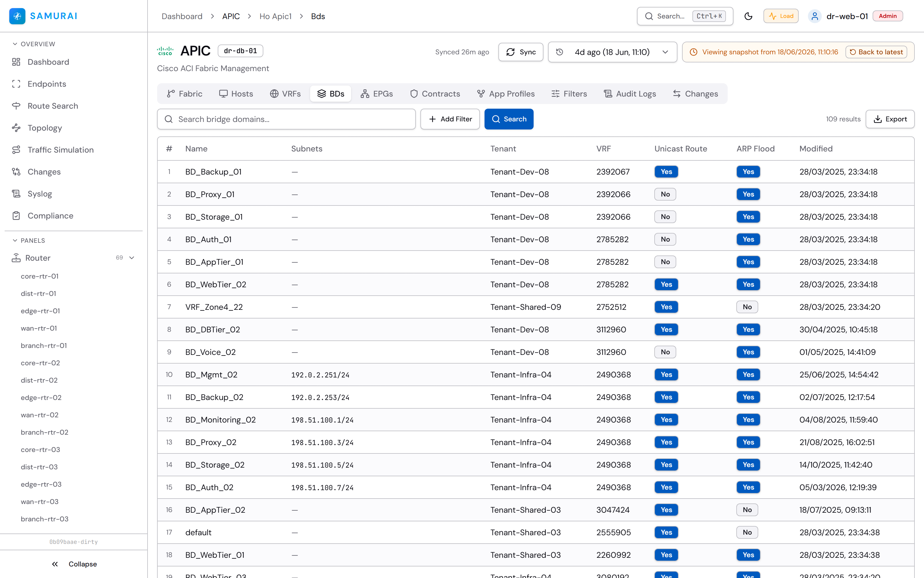Collapse the sidebar with double-chevron icon
This screenshot has width=924, height=578.
[x=55, y=564]
